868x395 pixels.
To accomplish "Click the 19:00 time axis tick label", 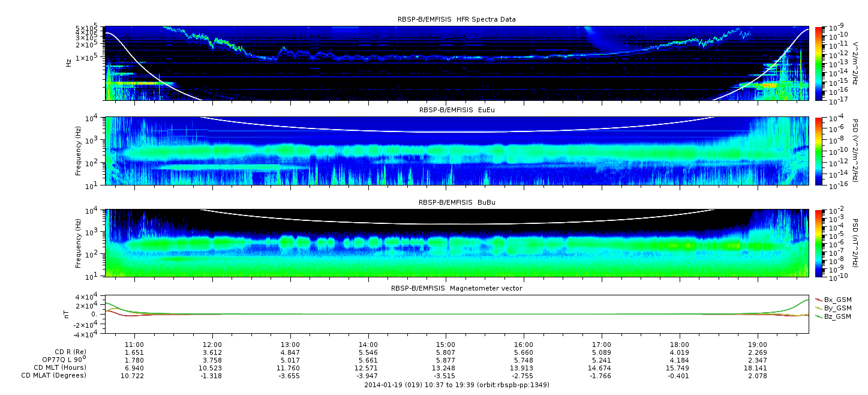I will click(x=758, y=345).
